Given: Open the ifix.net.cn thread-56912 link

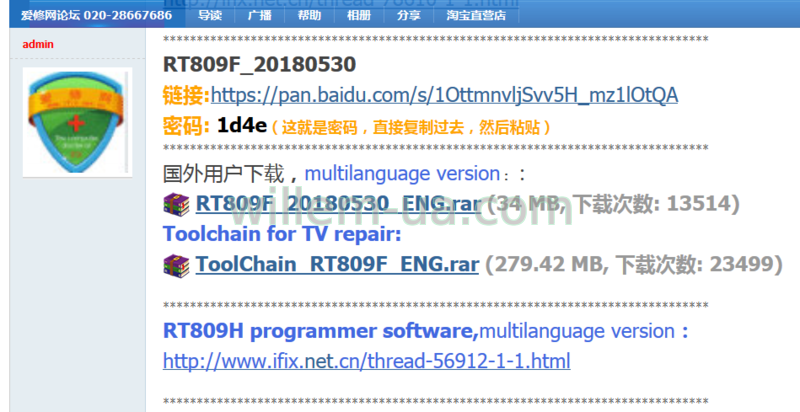Looking at the screenshot, I should coord(366,361).
